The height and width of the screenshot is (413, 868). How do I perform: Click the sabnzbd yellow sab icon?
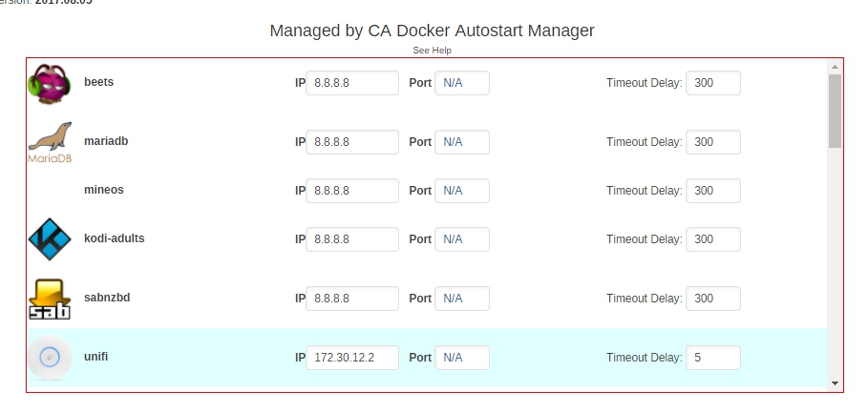tap(50, 299)
